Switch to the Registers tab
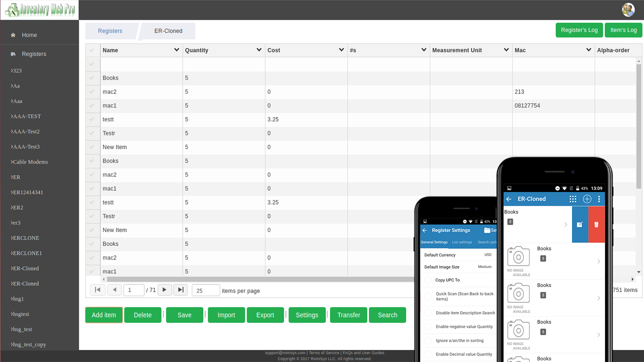This screenshot has width=644, height=362. click(110, 31)
